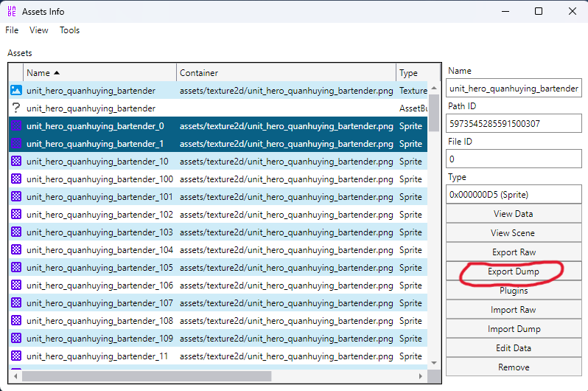Click sprite icon for unit_hero_quanhuying_bartender_105
Image resolution: width=588 pixels, height=391 pixels.
click(x=16, y=268)
